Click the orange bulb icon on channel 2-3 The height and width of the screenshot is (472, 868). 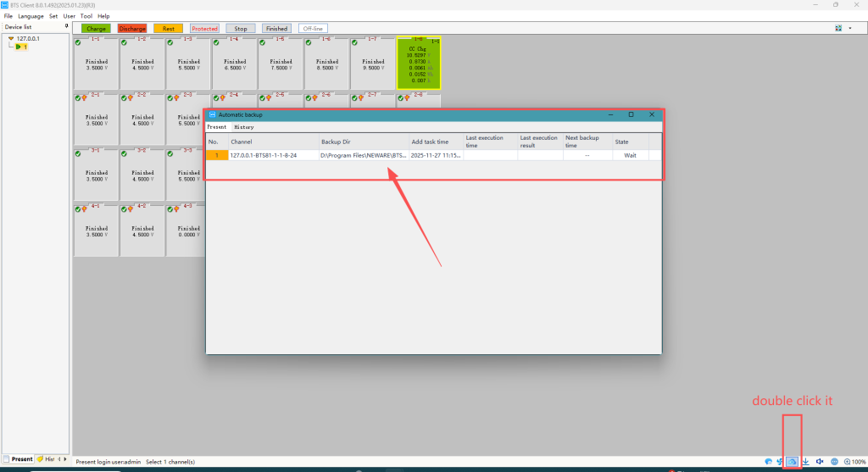[176, 98]
